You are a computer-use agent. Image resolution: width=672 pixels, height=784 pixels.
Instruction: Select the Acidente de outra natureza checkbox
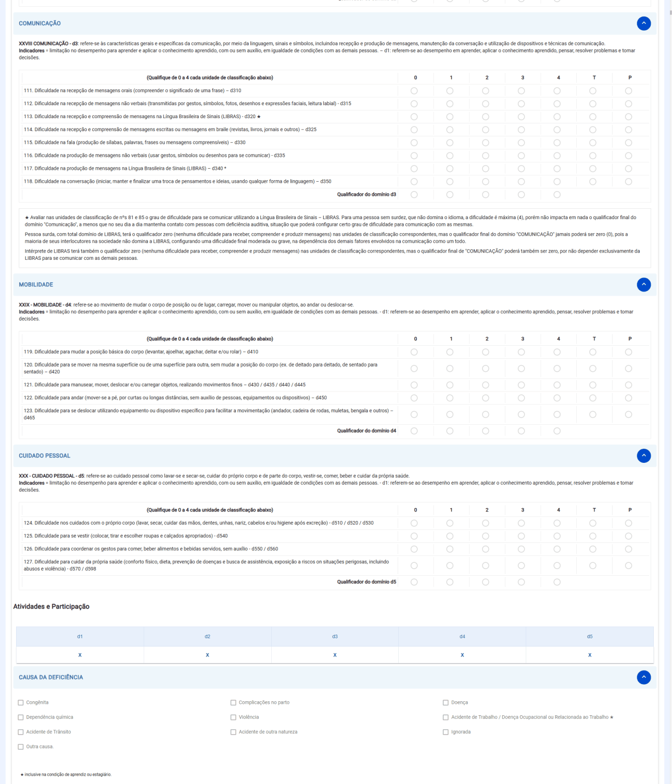point(233,732)
